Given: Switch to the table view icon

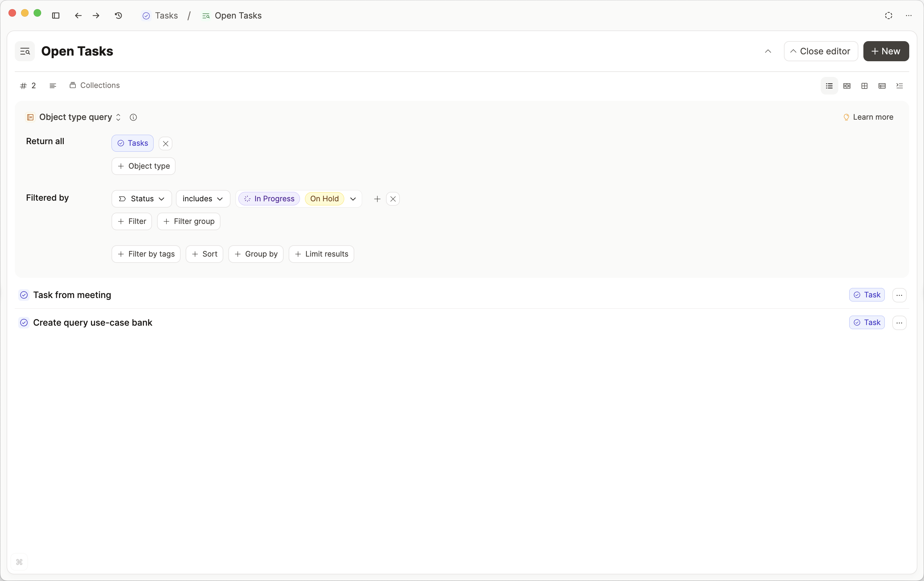Looking at the screenshot, I should [x=882, y=85].
